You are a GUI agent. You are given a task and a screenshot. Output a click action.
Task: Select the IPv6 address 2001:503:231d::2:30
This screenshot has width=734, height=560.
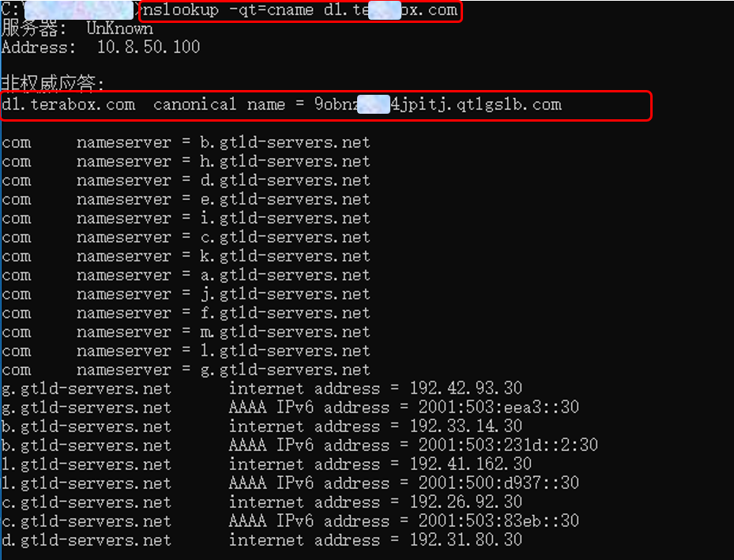click(x=508, y=445)
